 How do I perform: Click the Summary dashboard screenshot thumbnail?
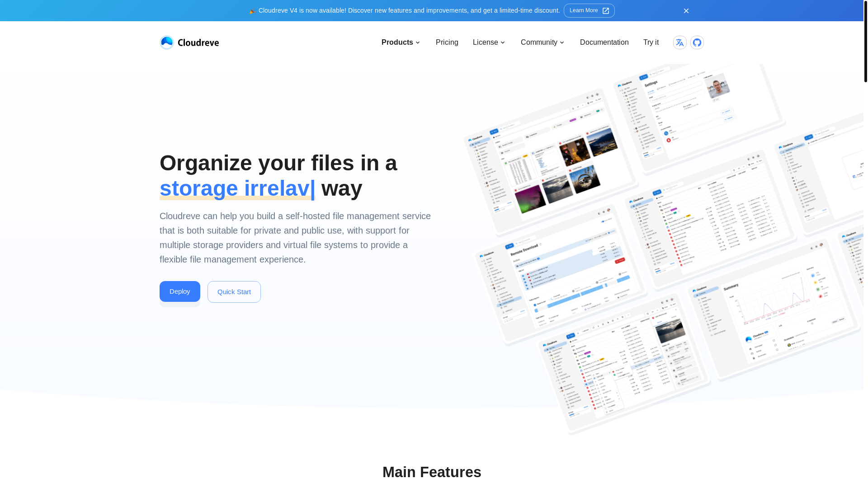(774, 311)
